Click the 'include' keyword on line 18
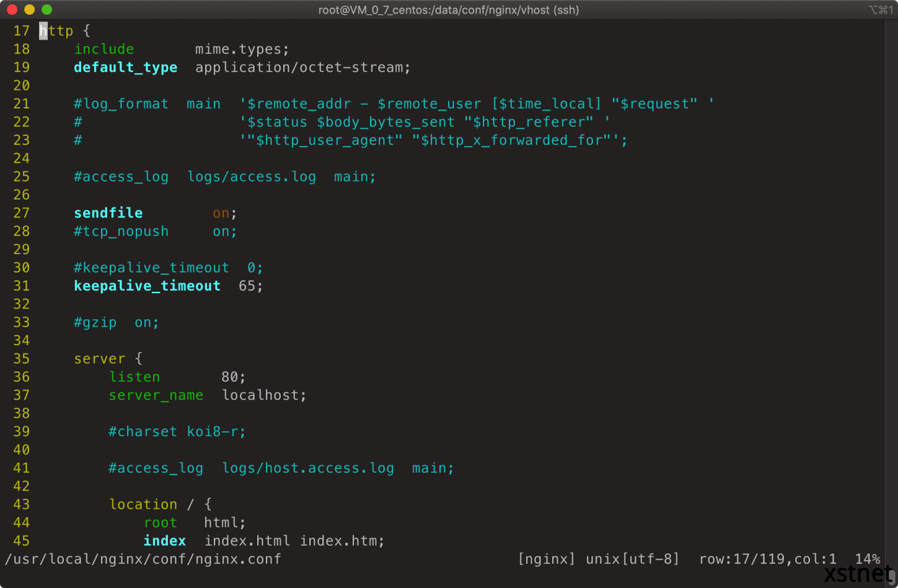The width and height of the screenshot is (898, 588). point(103,49)
